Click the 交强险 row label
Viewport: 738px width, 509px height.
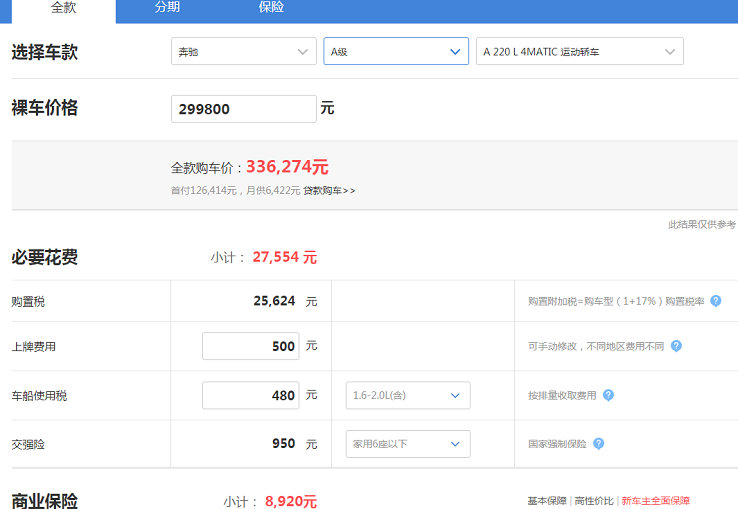tap(28, 444)
